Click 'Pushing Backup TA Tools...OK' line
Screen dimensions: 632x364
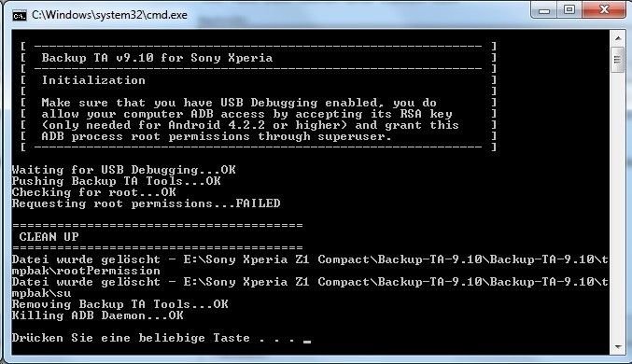117,181
